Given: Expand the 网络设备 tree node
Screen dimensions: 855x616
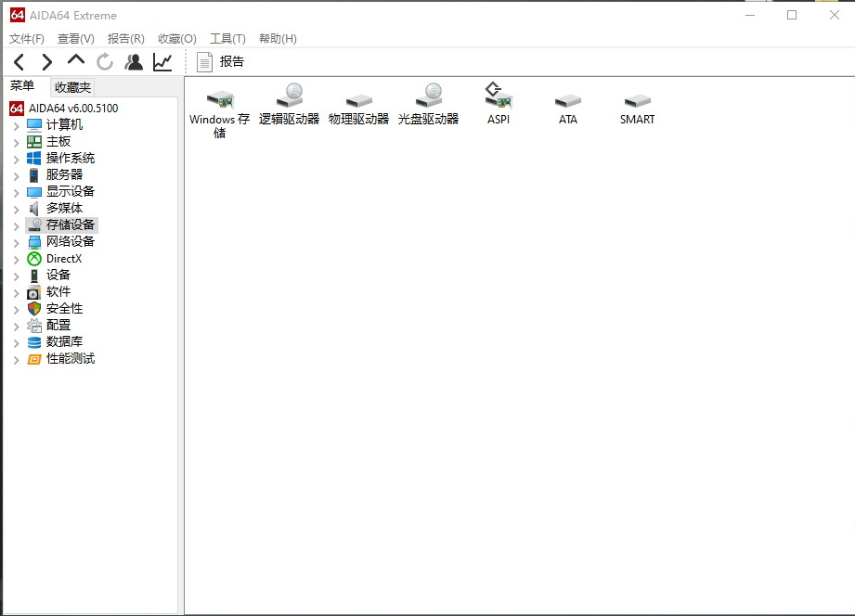Looking at the screenshot, I should point(17,242).
